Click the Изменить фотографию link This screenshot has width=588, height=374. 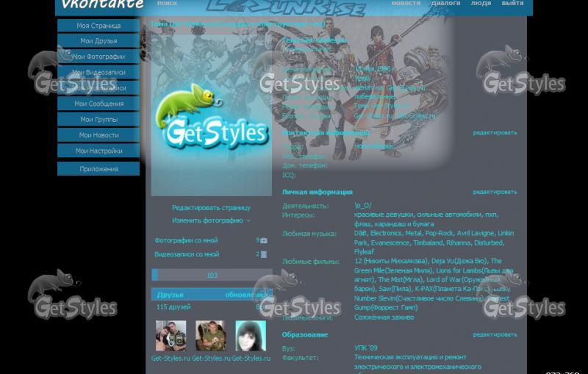tap(207, 220)
